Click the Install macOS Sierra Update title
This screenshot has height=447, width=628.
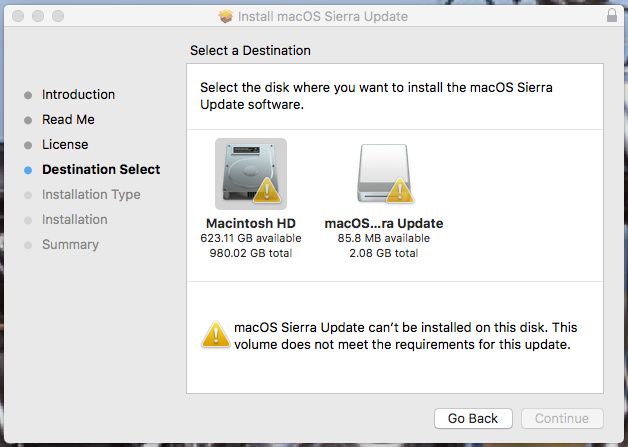pos(322,17)
